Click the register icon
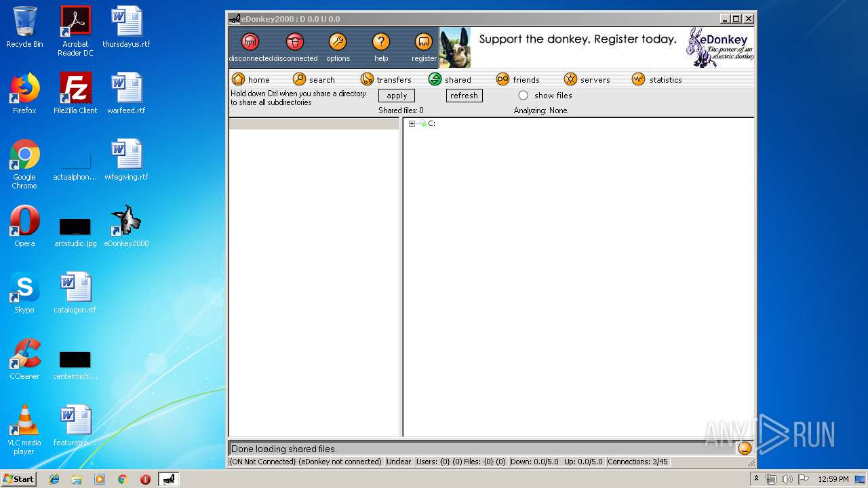This screenshot has width=868, height=488. (x=424, y=42)
